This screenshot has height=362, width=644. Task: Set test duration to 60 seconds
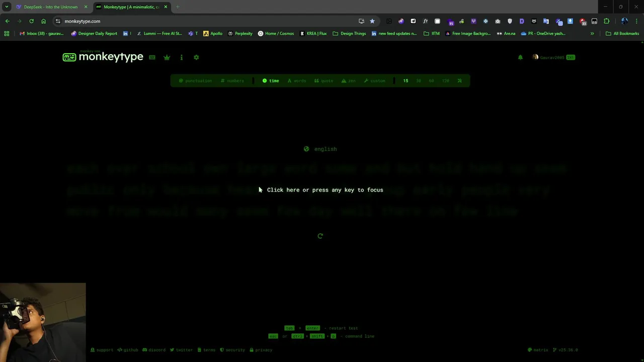click(x=431, y=80)
